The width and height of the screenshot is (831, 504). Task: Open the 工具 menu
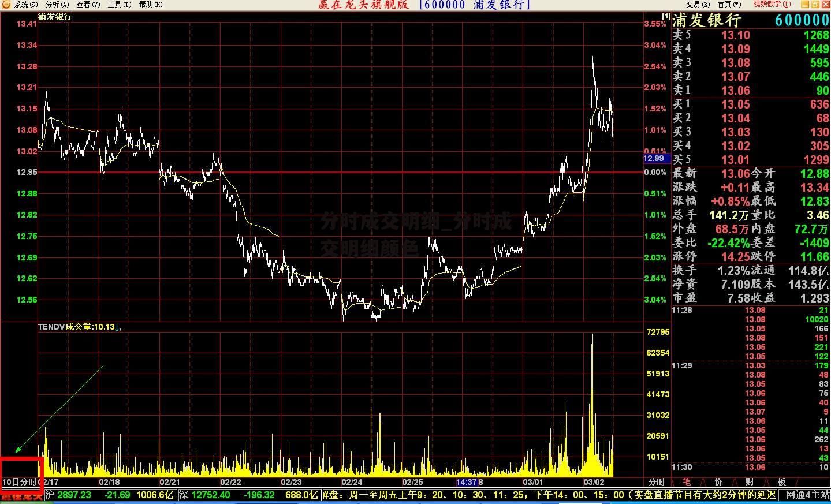coord(119,5)
